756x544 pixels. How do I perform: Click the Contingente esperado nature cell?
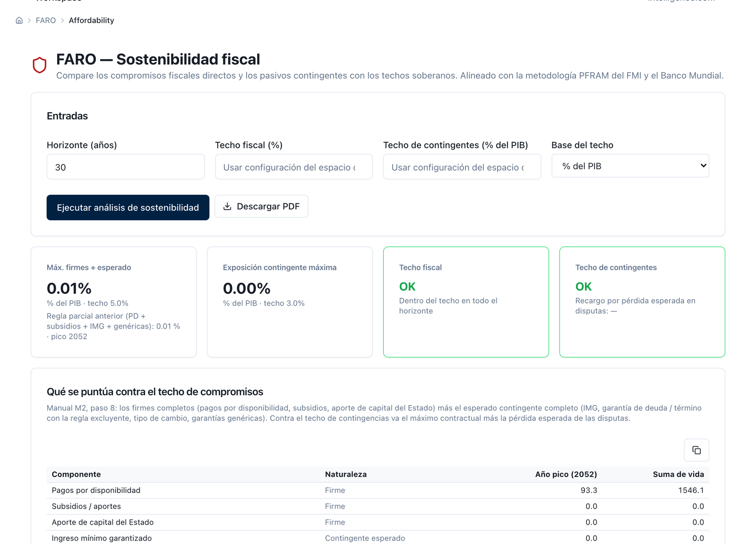coord(365,538)
